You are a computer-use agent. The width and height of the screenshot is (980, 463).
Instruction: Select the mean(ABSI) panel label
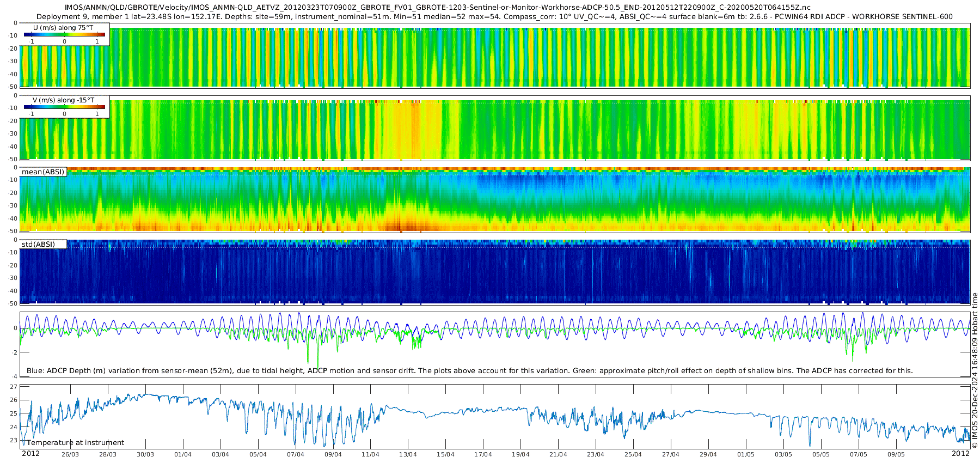[43, 172]
